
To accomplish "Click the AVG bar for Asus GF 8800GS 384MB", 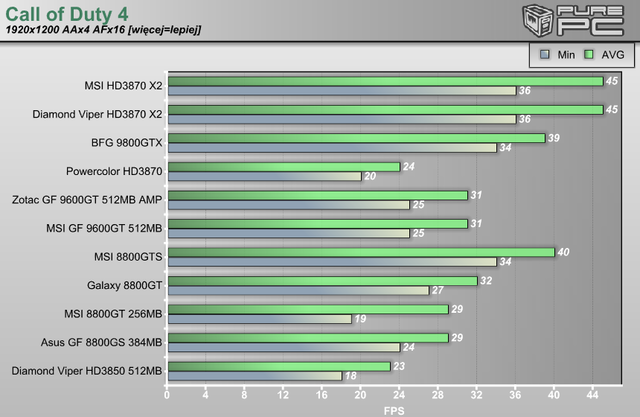I will tap(309, 338).
